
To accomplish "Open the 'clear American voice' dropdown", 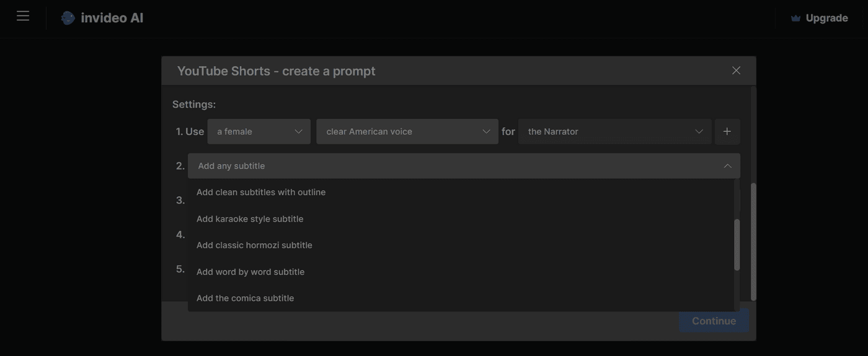I will [407, 131].
